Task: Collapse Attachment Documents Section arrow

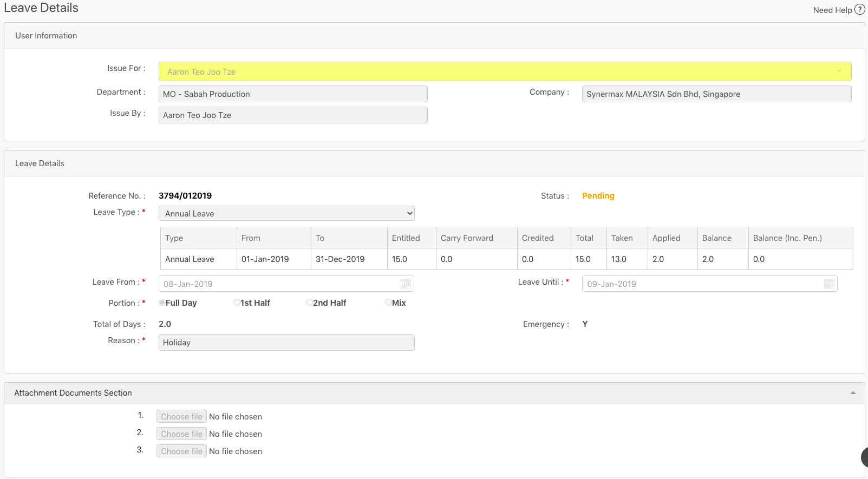Action: tap(853, 393)
